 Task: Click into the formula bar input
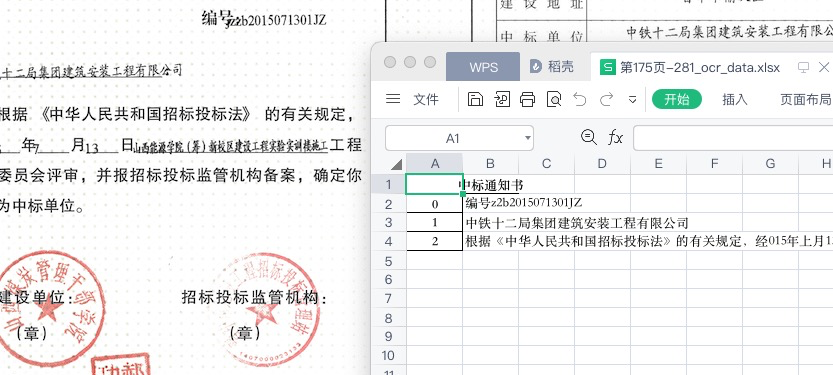(733, 138)
